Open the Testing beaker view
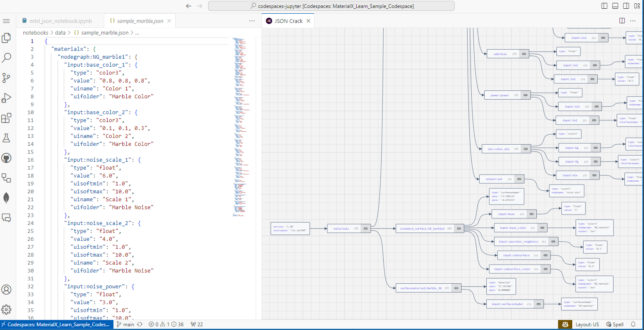Image resolution: width=644 pixels, height=330 pixels. (x=6, y=138)
